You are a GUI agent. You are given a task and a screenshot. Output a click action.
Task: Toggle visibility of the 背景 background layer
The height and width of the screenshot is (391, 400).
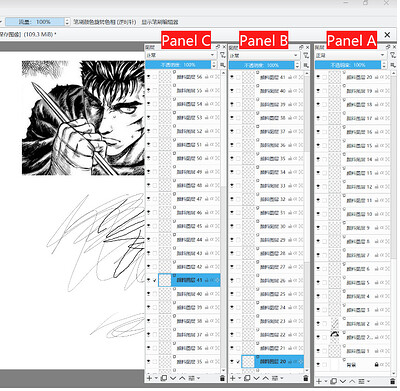tap(318, 364)
